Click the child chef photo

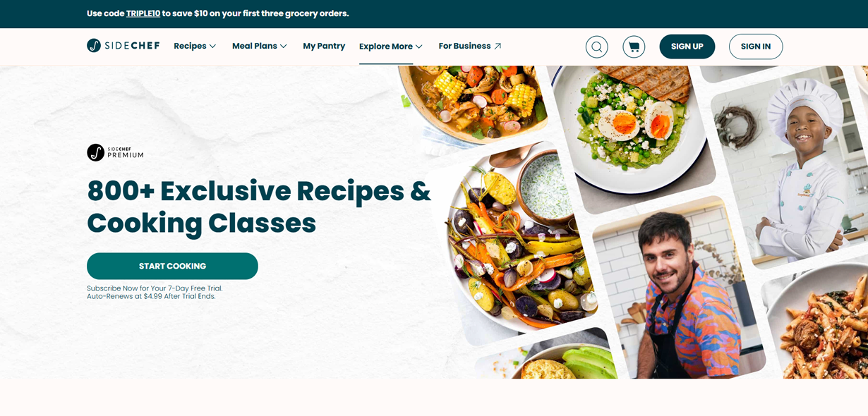click(x=790, y=166)
